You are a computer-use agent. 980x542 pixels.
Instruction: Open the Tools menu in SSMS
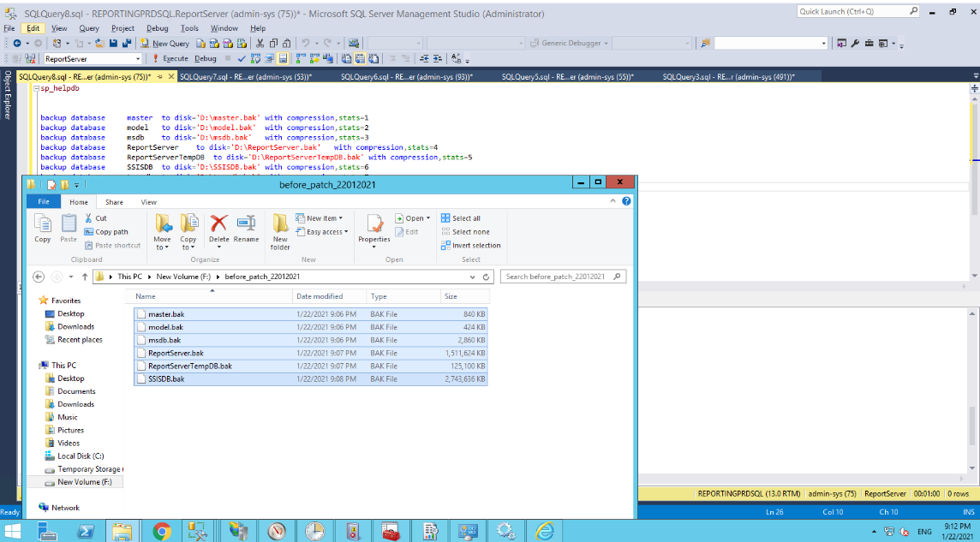[189, 28]
